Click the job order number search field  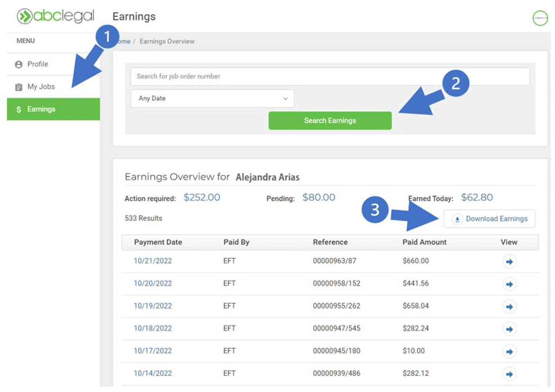[x=330, y=76]
